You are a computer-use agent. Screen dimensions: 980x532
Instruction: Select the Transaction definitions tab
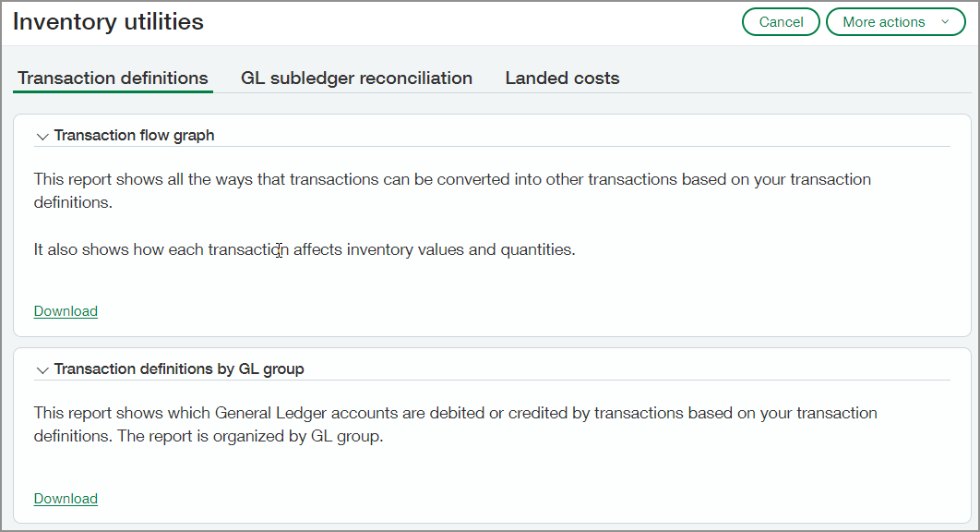pyautogui.click(x=112, y=79)
